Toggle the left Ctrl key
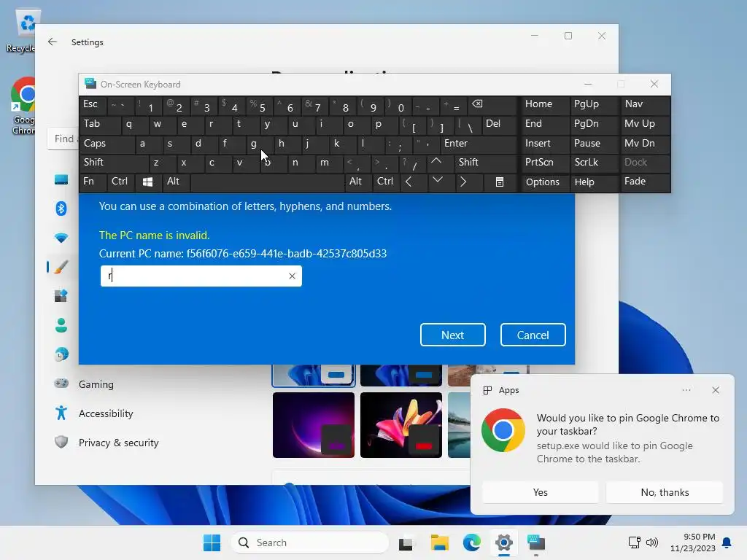747x560 pixels. 120,182
